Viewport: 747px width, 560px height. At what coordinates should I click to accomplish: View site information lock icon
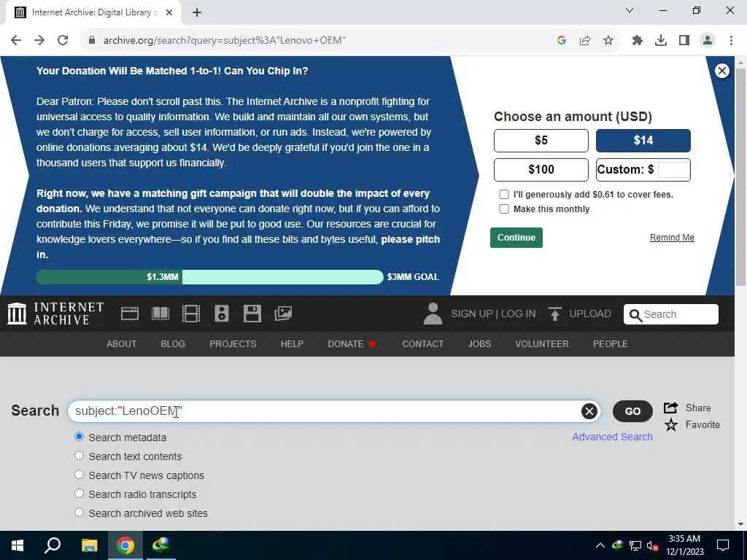point(92,41)
